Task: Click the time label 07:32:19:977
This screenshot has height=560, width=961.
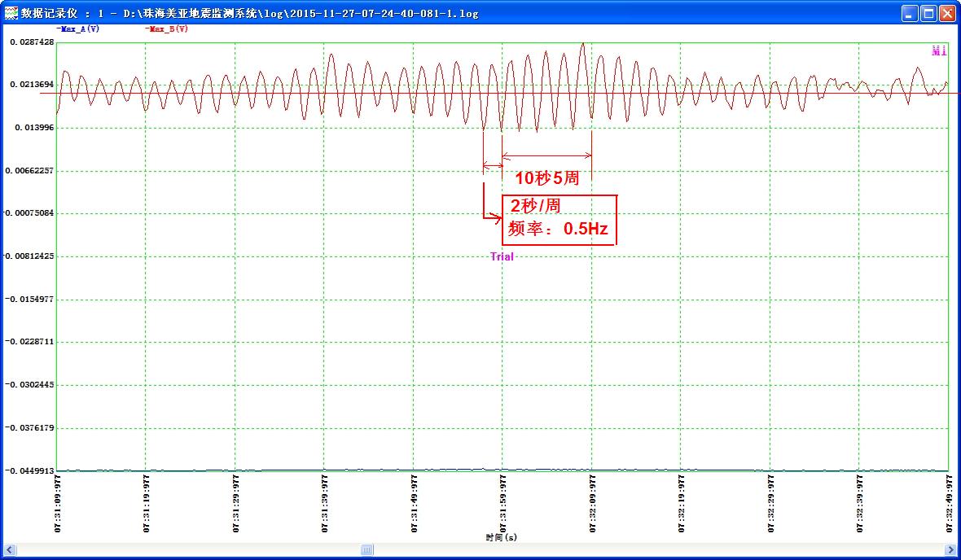Action: tap(681, 503)
